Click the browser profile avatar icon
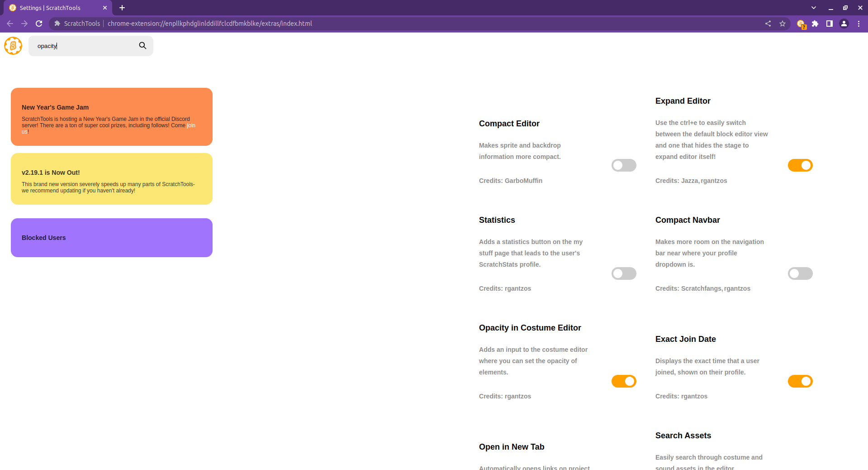868x470 pixels. pos(844,24)
